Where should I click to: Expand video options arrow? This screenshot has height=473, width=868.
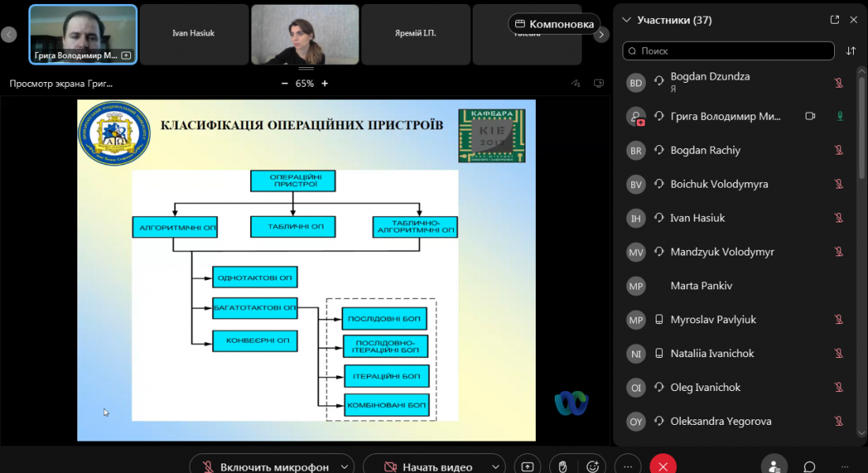click(x=495, y=467)
